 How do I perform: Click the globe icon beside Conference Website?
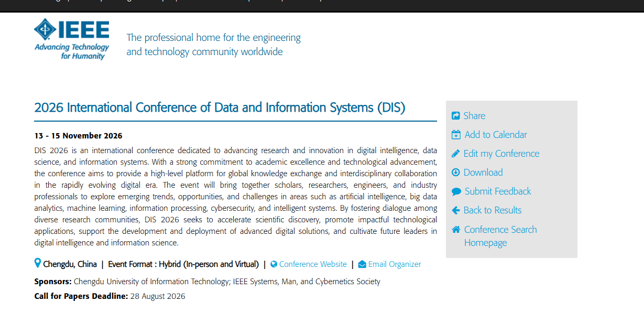coord(274,264)
